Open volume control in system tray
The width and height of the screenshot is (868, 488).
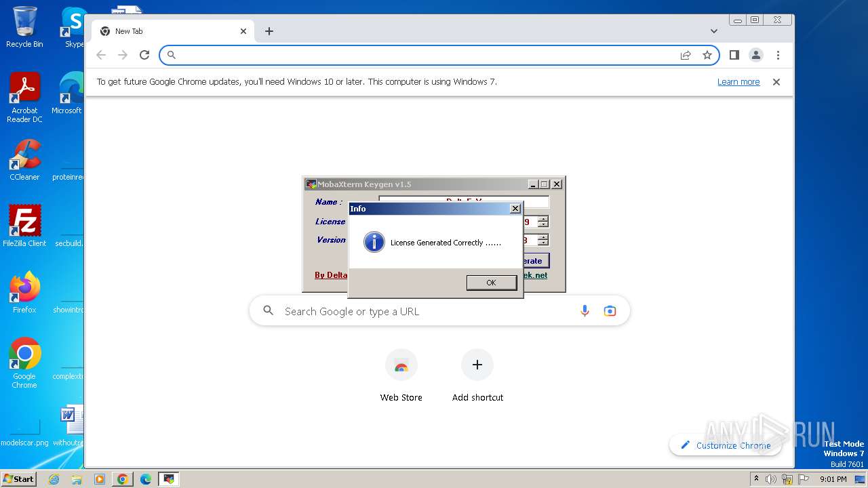[x=771, y=479]
